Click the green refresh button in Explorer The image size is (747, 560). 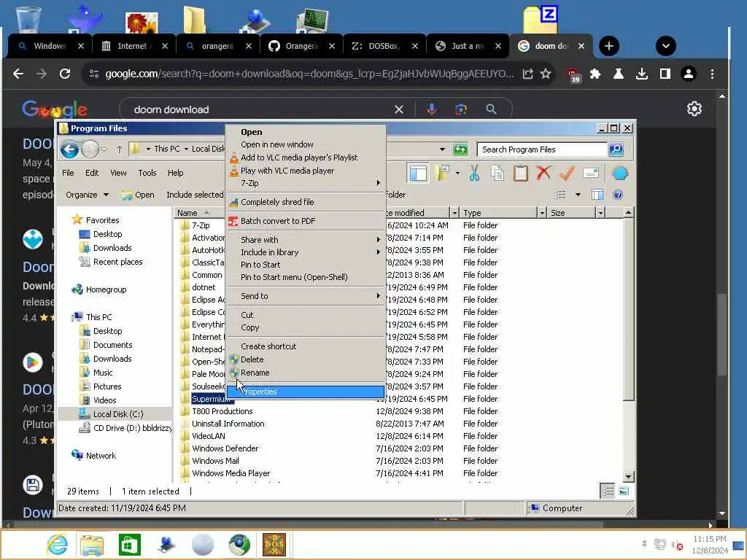point(460,149)
